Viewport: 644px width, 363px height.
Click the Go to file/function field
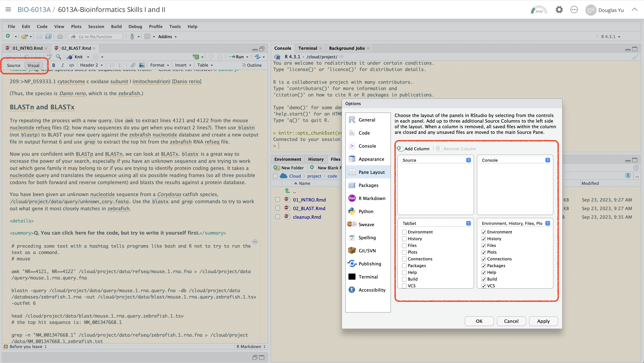(96, 37)
